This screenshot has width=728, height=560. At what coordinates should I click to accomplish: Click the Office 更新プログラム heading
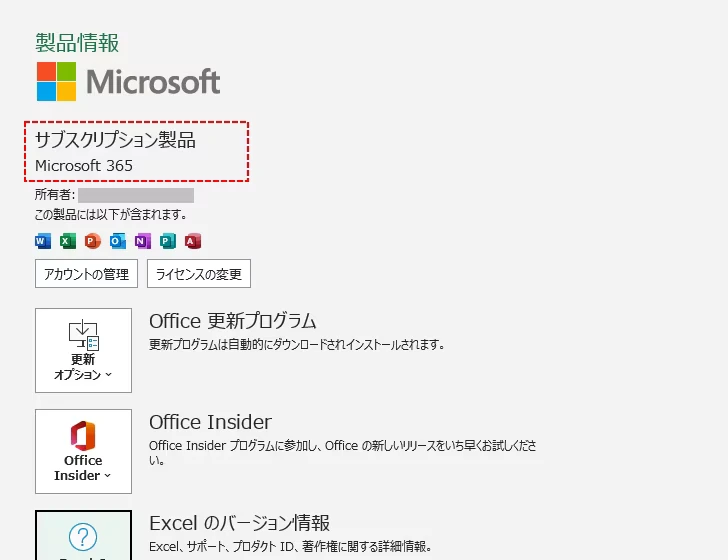(x=233, y=321)
